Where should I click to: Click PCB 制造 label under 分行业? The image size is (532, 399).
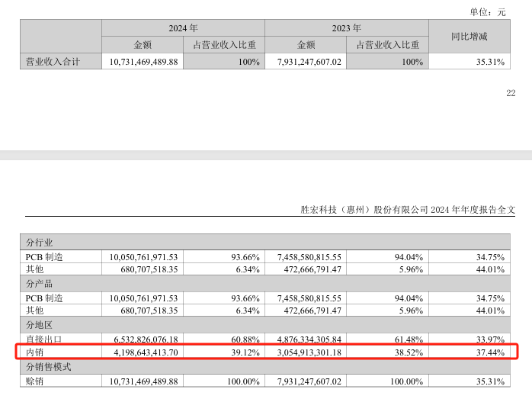tap(44, 257)
